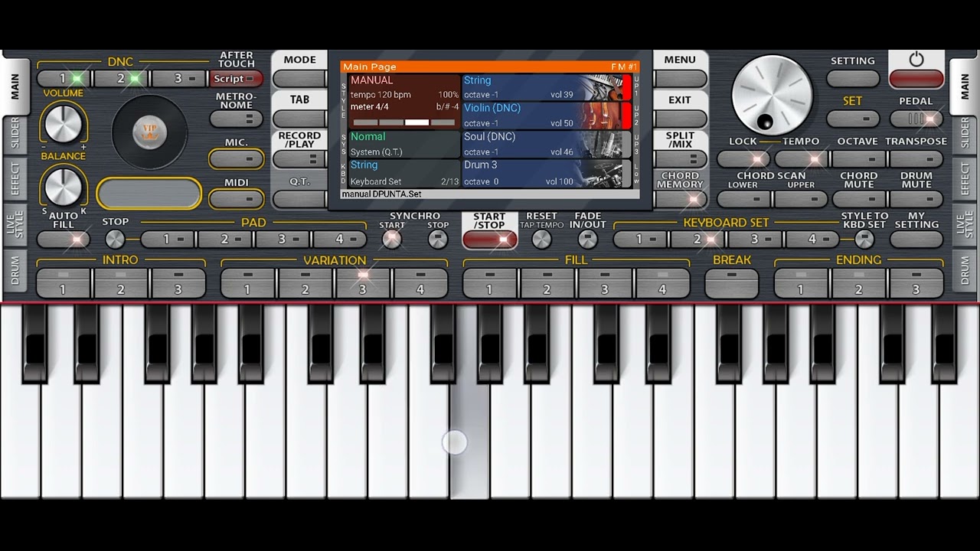980x551 pixels.
Task: Click the Fade In/Out button
Action: (587, 240)
